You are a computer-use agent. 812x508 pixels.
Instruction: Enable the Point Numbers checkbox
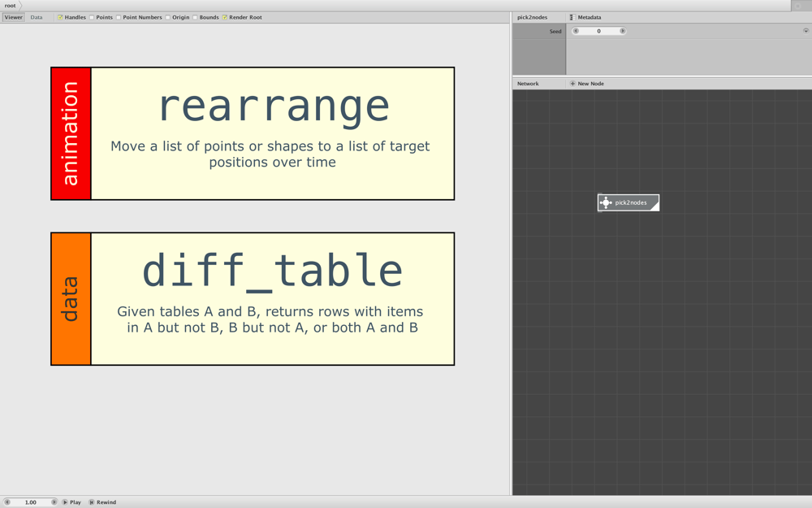[119, 17]
